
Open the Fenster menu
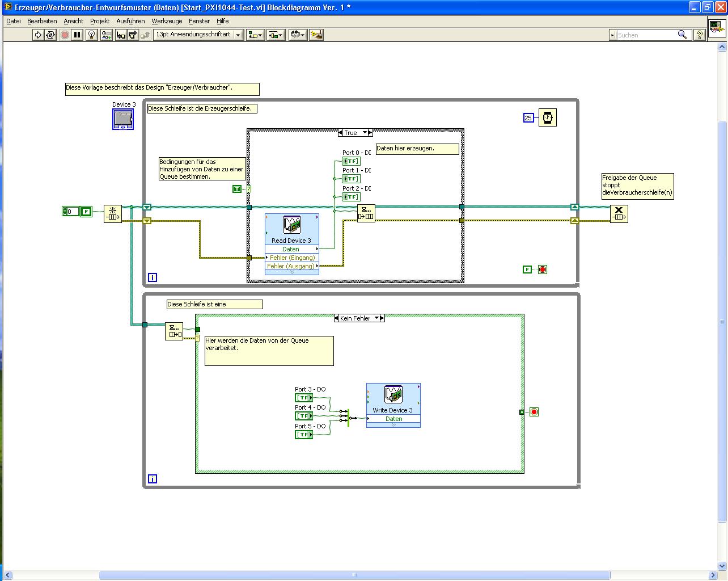click(x=200, y=21)
